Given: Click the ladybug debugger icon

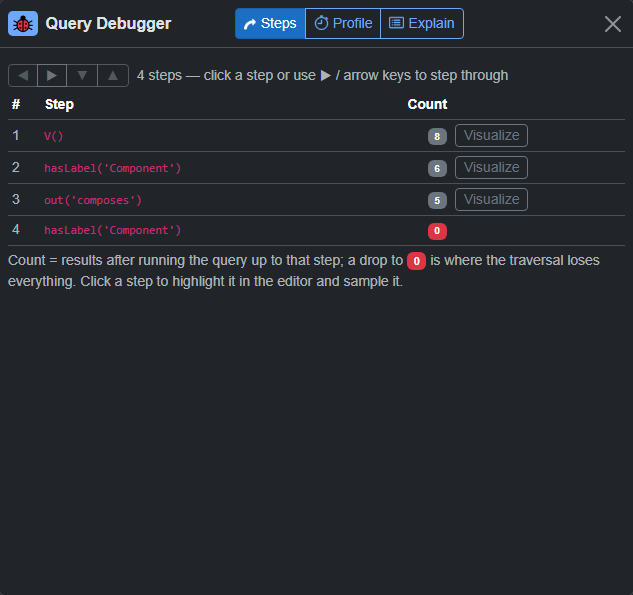Looking at the screenshot, I should click(x=23, y=24).
